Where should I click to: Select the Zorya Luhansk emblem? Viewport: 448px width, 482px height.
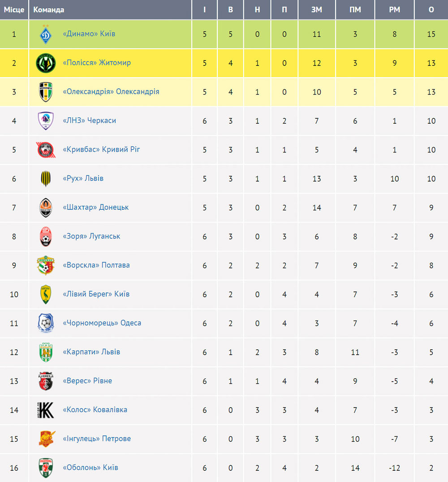tap(46, 236)
